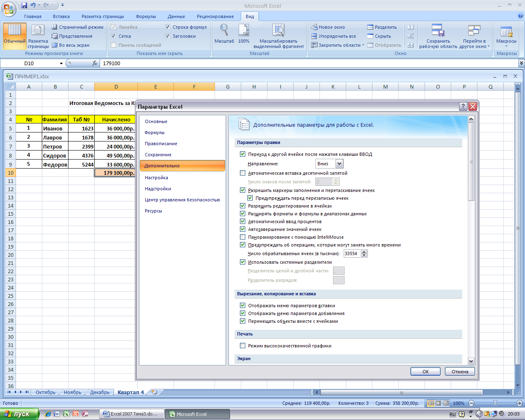Undo via quick access toolbar arrow

point(33,6)
